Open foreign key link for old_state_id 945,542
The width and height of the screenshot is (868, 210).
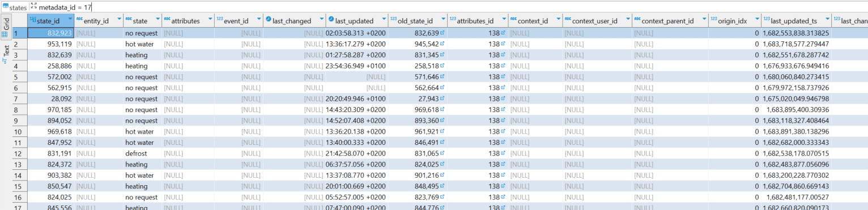pos(442,44)
